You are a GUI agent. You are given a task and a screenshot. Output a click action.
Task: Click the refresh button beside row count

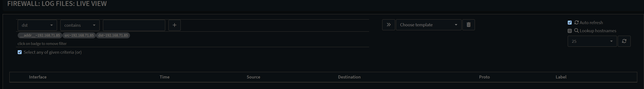coord(624,41)
